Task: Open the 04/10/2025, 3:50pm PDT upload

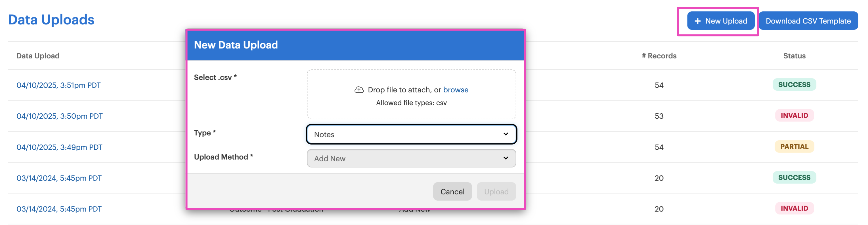Action: 60,116
